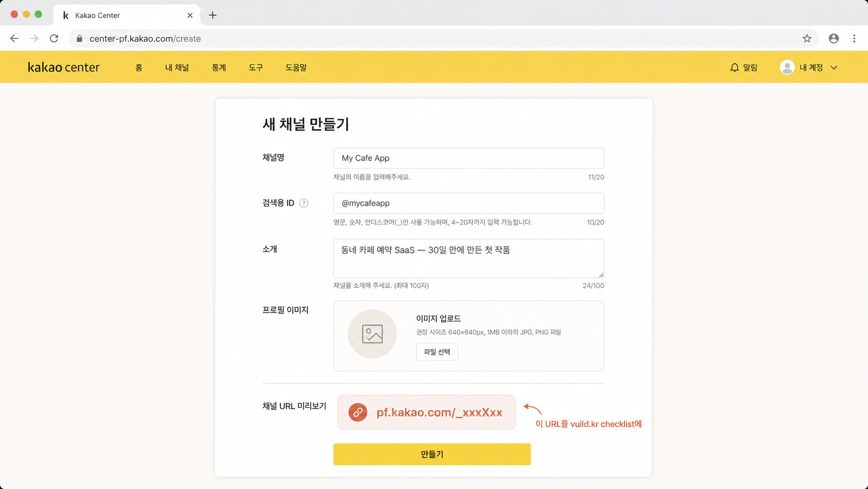The width and height of the screenshot is (868, 489).
Task: Click the profile image placeholder thumbnail
Action: tap(372, 334)
